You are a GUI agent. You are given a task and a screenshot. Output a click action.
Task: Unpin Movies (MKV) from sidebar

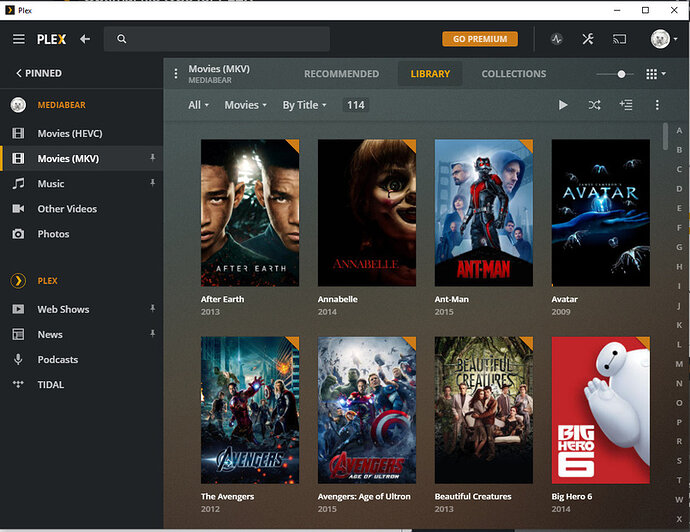point(153,158)
